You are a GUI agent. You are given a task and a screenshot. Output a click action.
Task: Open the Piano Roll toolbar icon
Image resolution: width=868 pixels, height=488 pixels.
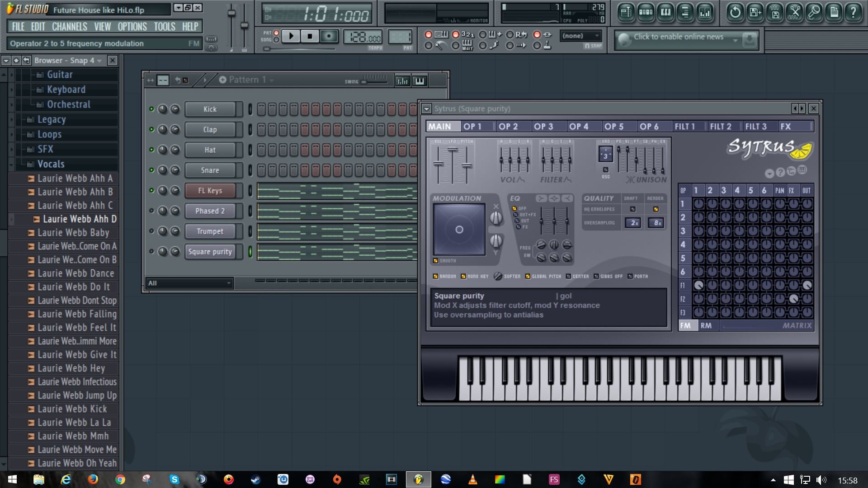665,12
